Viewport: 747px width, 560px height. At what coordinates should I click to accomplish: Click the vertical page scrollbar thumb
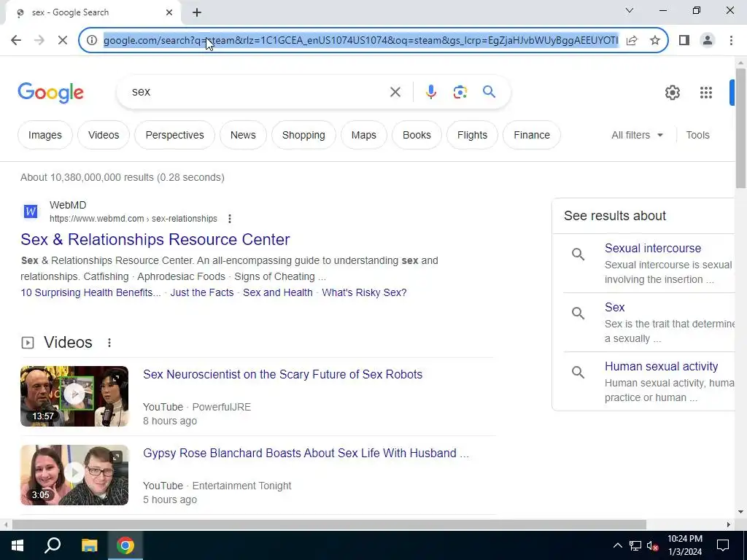740,128
